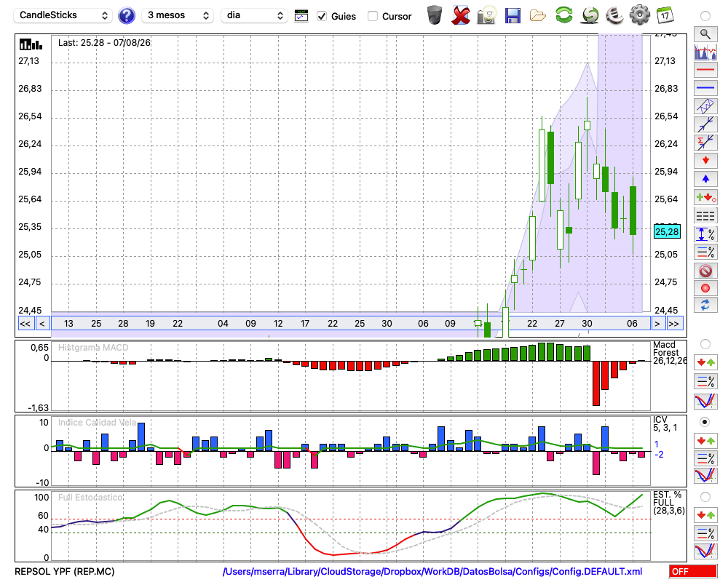Click the Last: 25.28 - 07/08/26 text
Screen dimensions: 728x582
[104, 43]
